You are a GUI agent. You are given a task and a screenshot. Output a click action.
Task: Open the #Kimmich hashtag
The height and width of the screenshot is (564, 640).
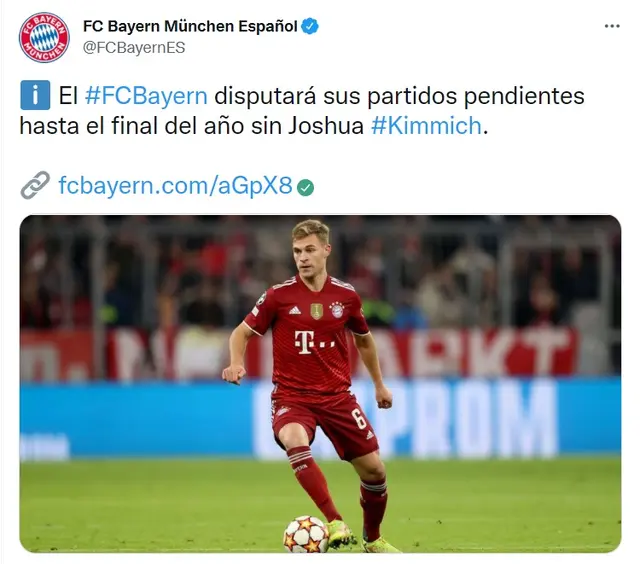(426, 125)
